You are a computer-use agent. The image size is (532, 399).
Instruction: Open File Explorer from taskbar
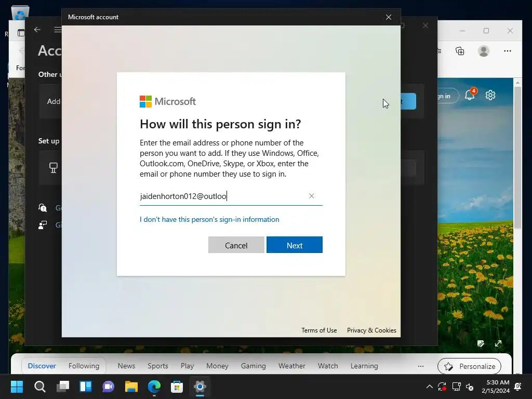tap(131, 387)
